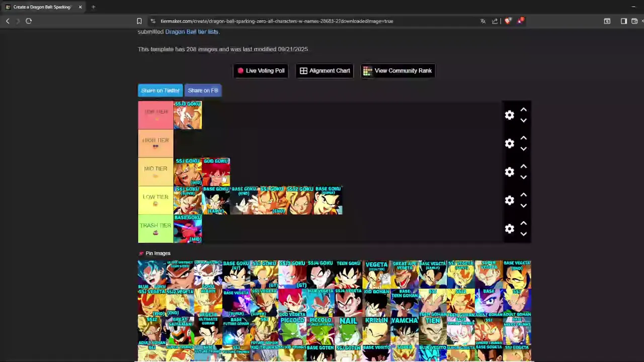Go back with the browser back arrow
This screenshot has height=362, width=644.
8,21
